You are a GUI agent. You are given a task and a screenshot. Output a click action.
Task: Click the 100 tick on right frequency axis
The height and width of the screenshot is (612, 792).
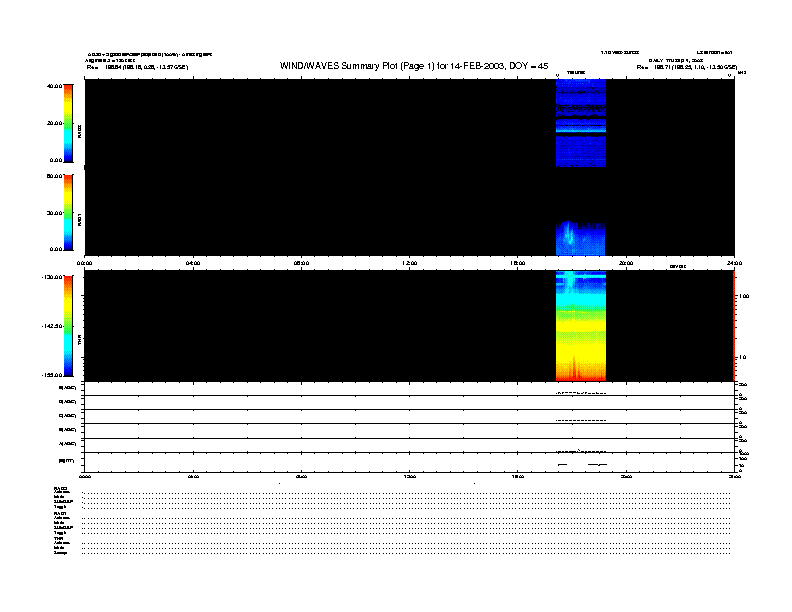pyautogui.click(x=744, y=296)
